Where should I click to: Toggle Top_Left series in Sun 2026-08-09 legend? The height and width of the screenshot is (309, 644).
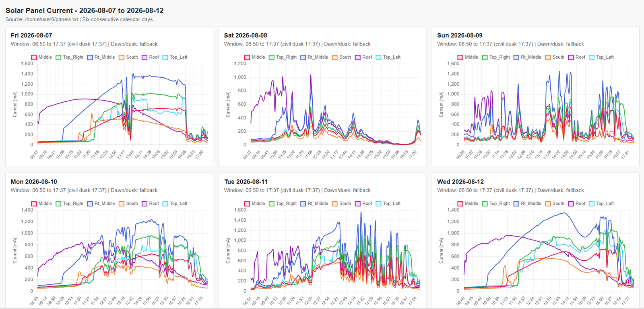click(x=602, y=57)
